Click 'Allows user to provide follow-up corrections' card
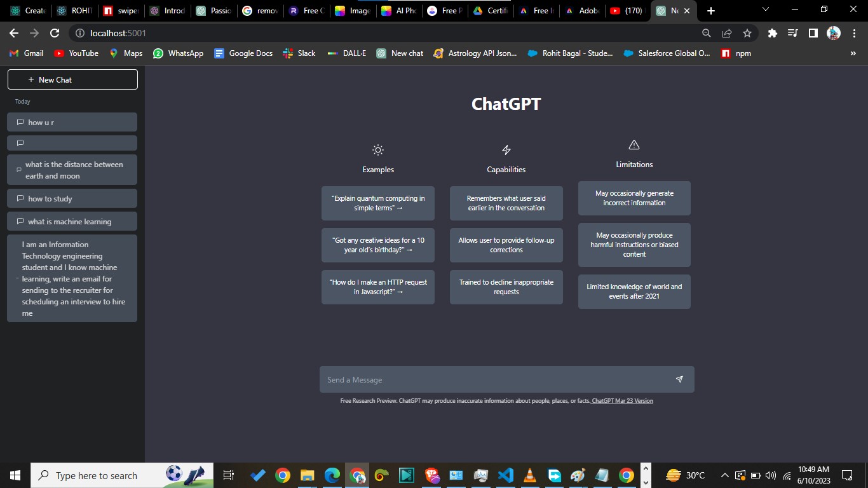The height and width of the screenshot is (488, 868). [506, 245]
